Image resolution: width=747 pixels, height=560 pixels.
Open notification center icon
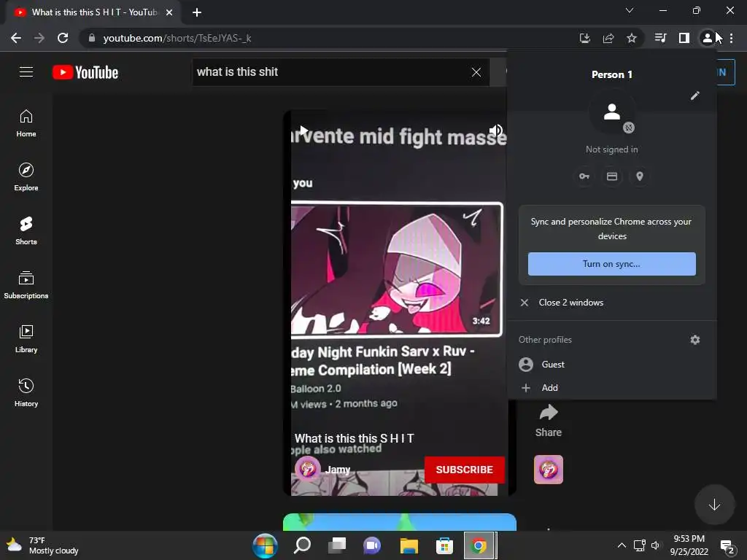pos(727,547)
